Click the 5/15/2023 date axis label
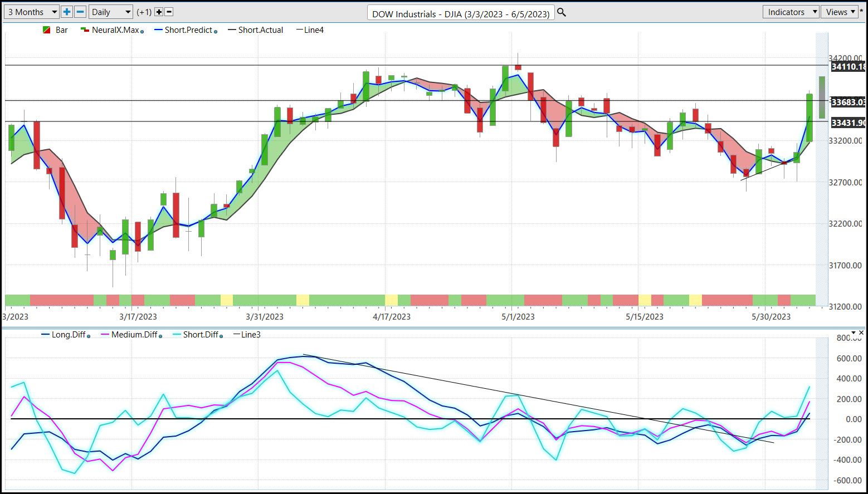 (x=645, y=317)
